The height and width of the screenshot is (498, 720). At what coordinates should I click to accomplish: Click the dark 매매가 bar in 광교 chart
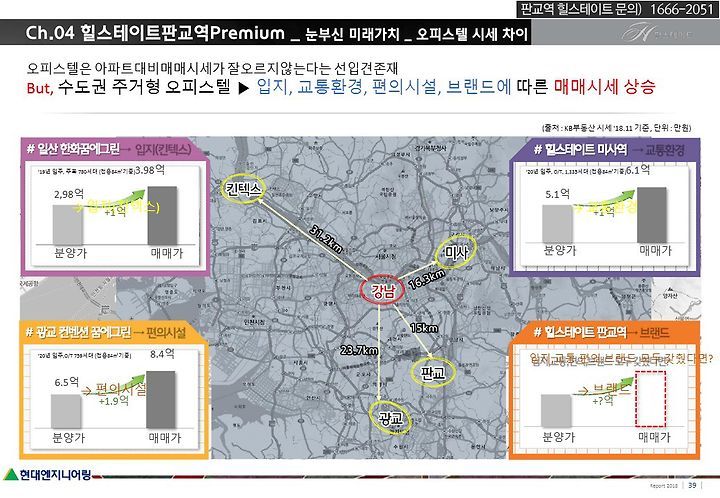(x=161, y=400)
